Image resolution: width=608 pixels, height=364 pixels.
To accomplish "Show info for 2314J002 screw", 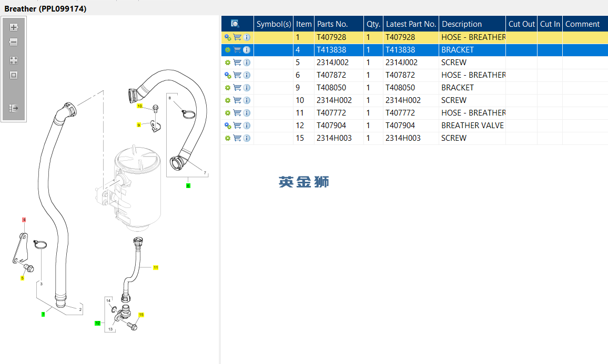I will [247, 63].
